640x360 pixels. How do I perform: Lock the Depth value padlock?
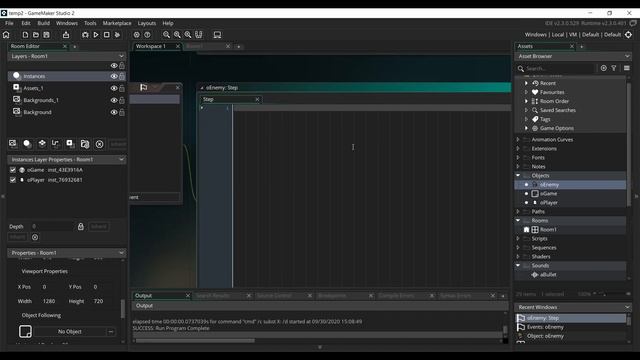80,226
